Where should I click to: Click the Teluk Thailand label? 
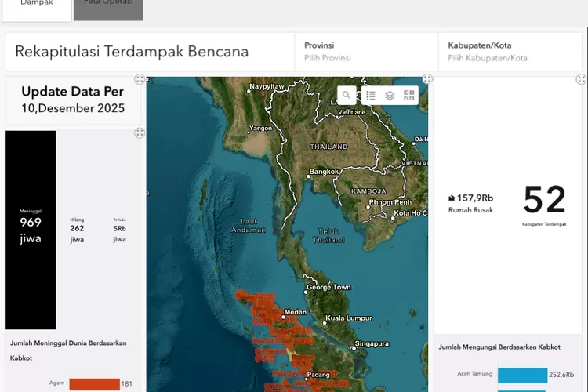[x=328, y=235]
